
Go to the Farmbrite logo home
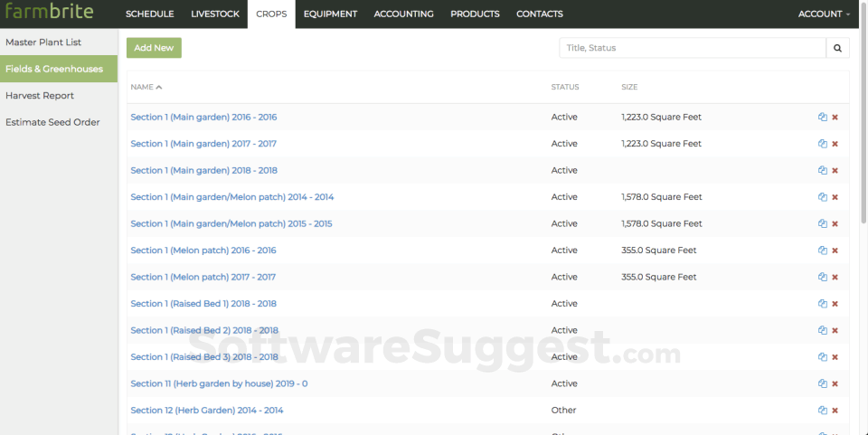pyautogui.click(x=49, y=12)
